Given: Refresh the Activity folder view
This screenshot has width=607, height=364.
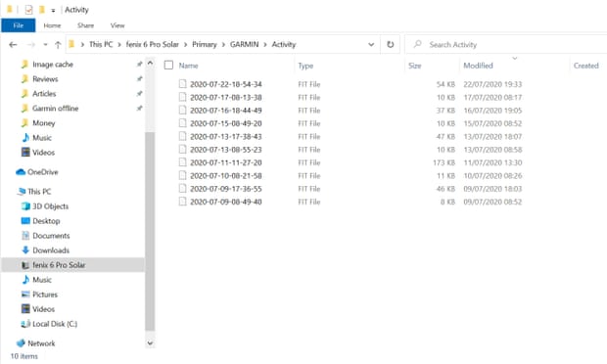Looking at the screenshot, I should (391, 44).
